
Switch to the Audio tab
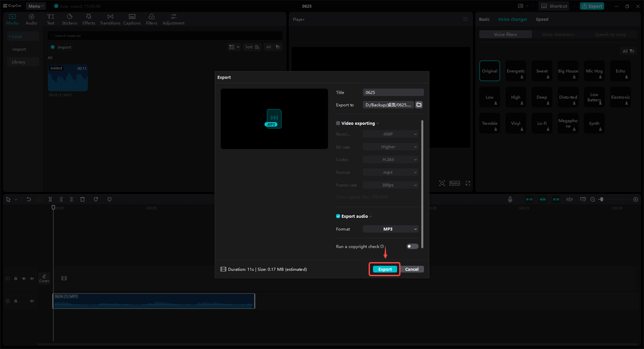(31, 20)
